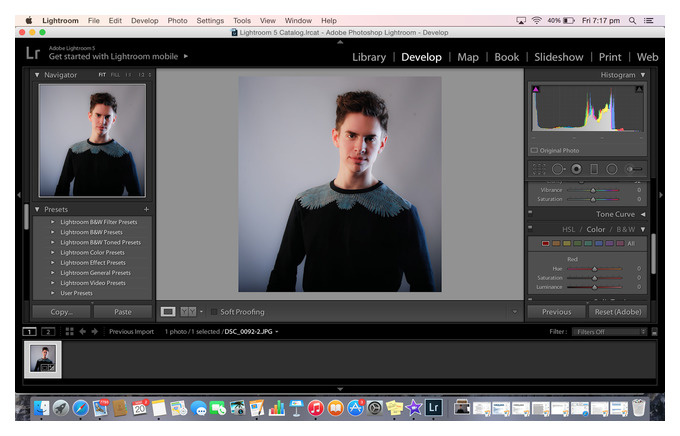Click the Navigator preview image
The height and width of the screenshot is (436, 680).
click(x=92, y=141)
